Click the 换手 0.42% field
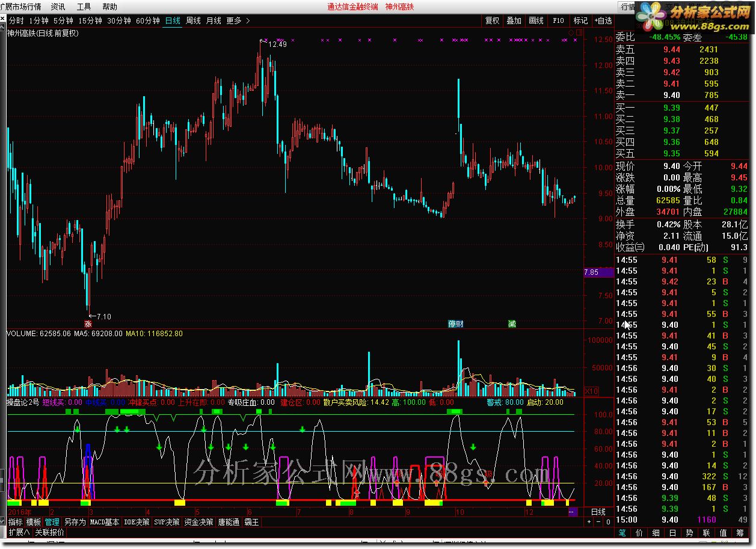The image size is (756, 549). (648, 224)
